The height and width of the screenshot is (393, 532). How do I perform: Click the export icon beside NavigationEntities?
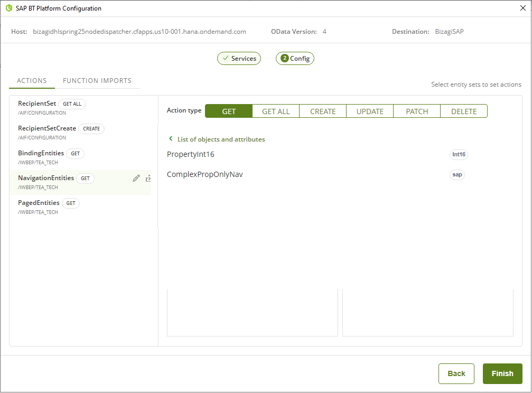tap(148, 179)
